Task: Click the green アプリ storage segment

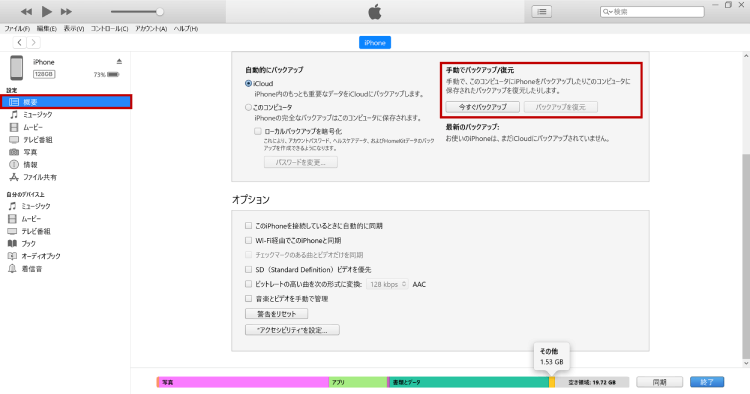Action: point(358,382)
